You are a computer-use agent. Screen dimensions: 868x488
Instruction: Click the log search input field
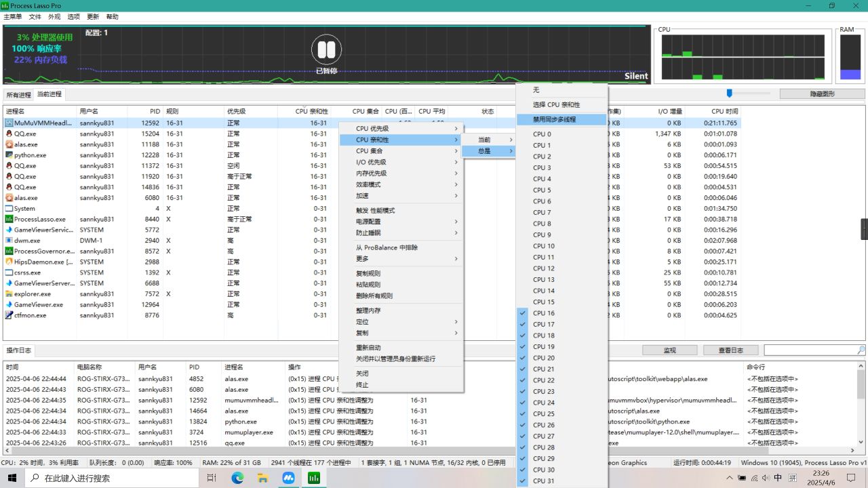tap(810, 350)
